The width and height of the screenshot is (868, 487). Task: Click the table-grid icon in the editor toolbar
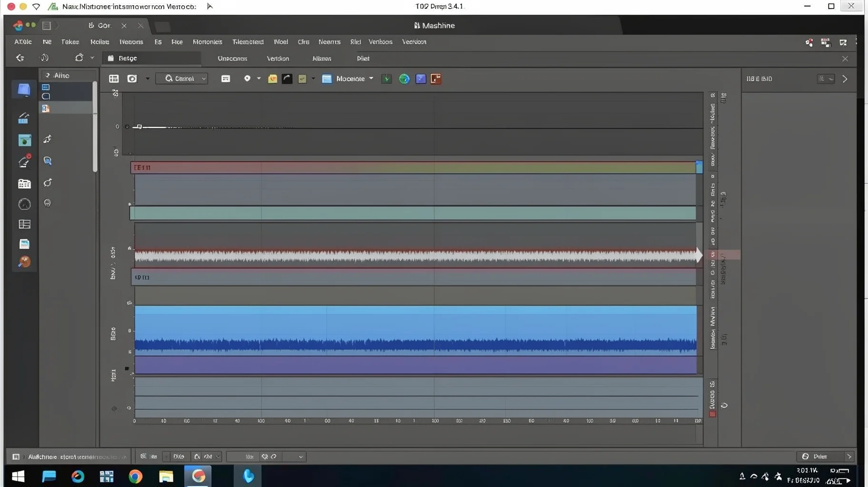tap(114, 78)
